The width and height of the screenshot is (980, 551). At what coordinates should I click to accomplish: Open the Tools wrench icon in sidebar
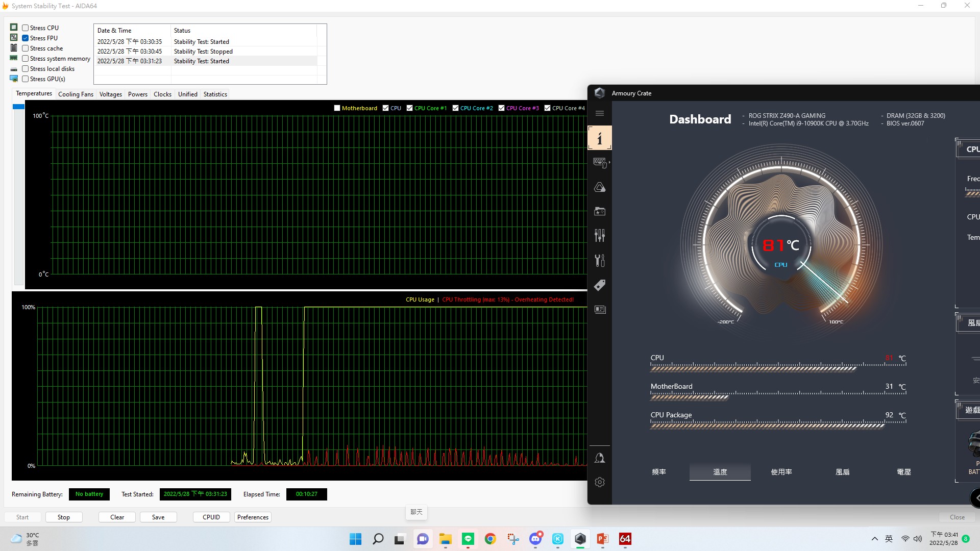[x=600, y=261]
